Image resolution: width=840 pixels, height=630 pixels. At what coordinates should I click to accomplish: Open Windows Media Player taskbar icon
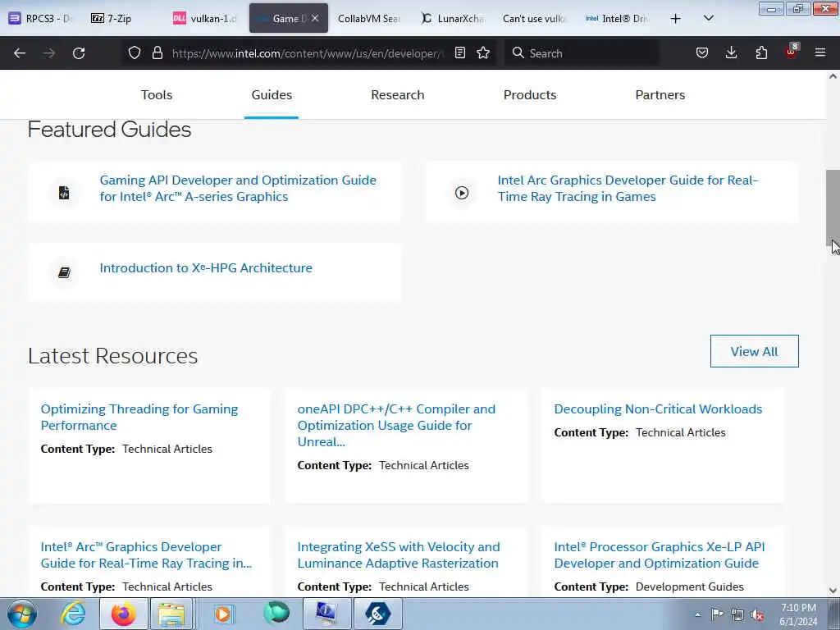223,614
